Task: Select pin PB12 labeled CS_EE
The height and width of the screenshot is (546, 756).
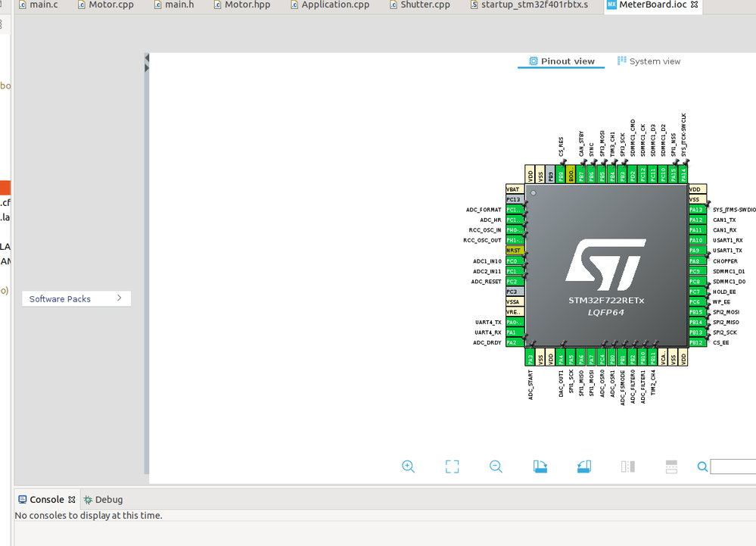Action: point(698,342)
